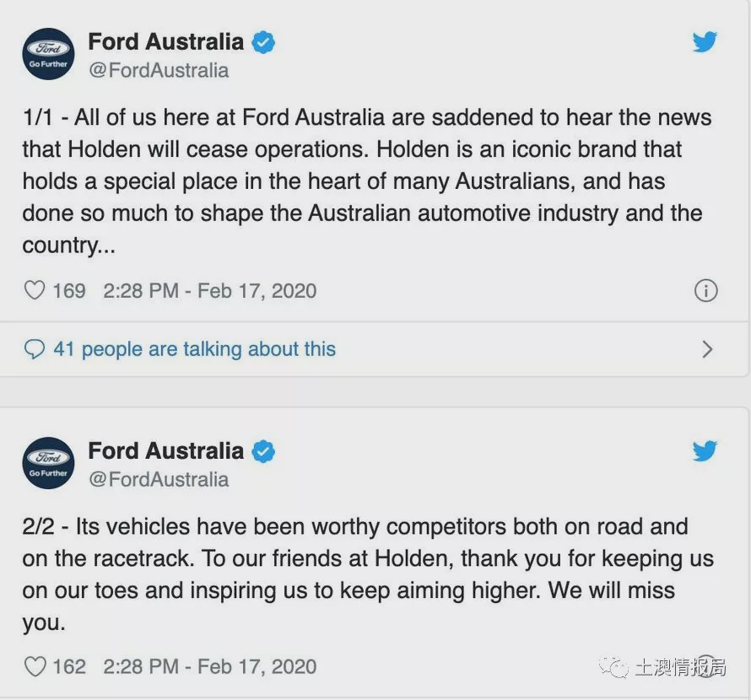The height and width of the screenshot is (700, 751).
Task: Like the second tweet with the heart icon
Action: coord(35,666)
